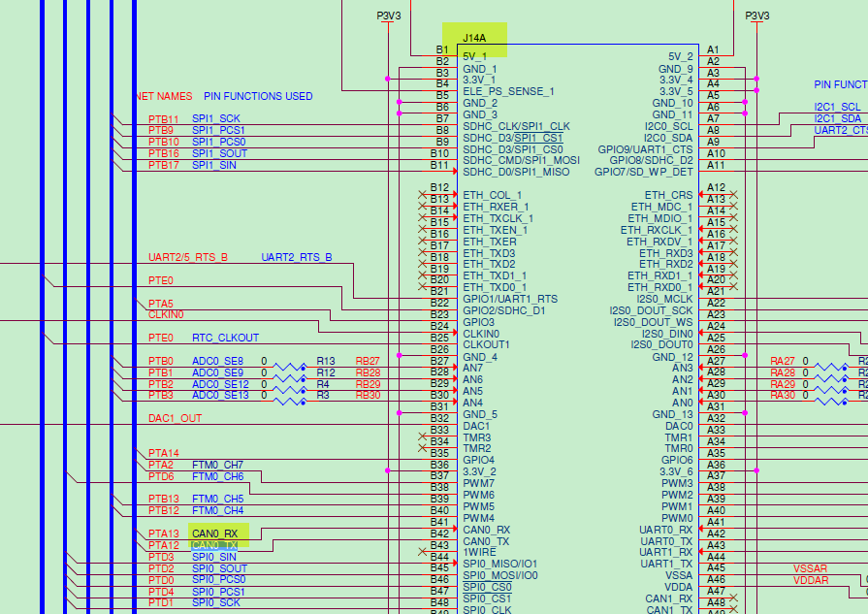Select net label PTA12
Screen dimensions: 868x614
pos(164,545)
